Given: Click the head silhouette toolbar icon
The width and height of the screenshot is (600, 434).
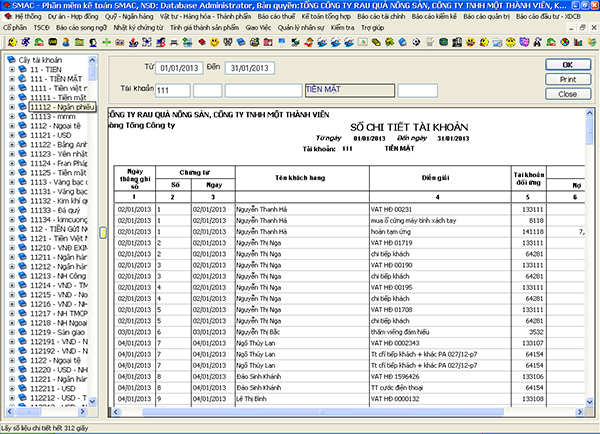Looking at the screenshot, I should 93,42.
